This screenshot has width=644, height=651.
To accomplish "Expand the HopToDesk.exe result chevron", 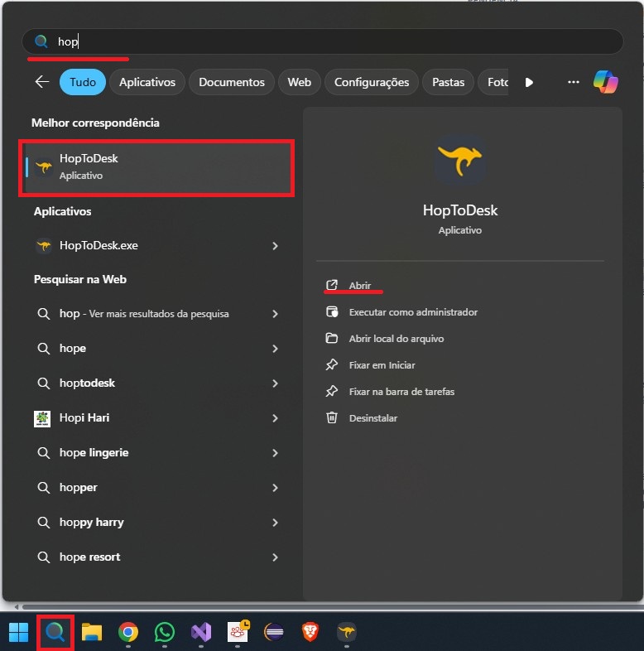I will pos(275,246).
